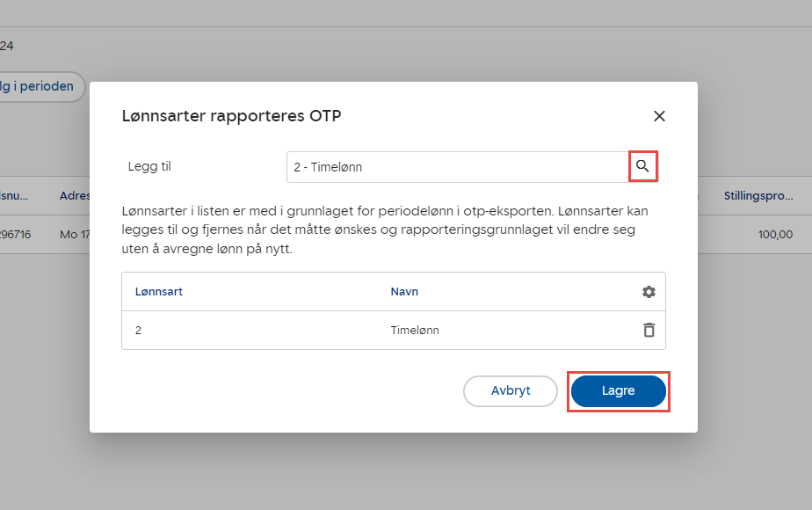Click the Stillingspro... column header in background
The height and width of the screenshot is (510, 812).
click(x=758, y=196)
